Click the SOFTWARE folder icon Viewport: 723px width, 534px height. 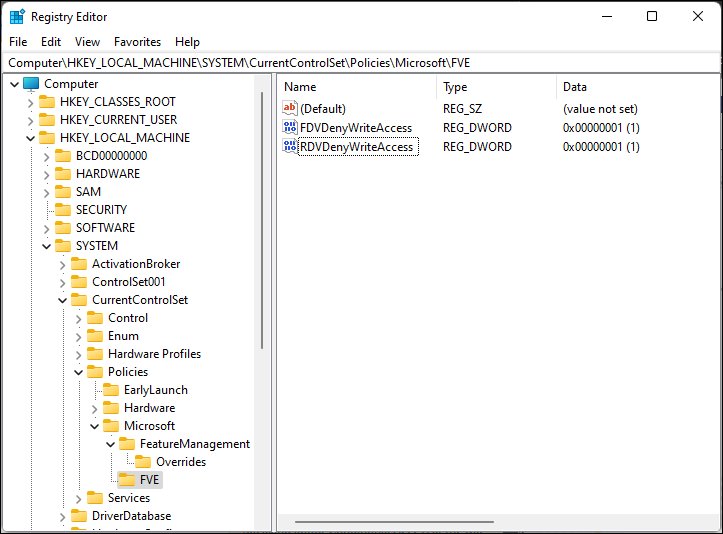63,227
